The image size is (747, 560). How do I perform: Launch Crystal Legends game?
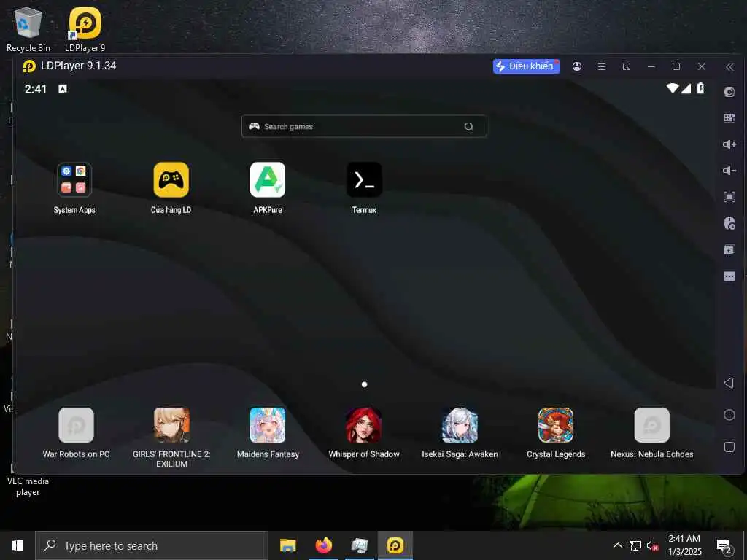pos(556,425)
